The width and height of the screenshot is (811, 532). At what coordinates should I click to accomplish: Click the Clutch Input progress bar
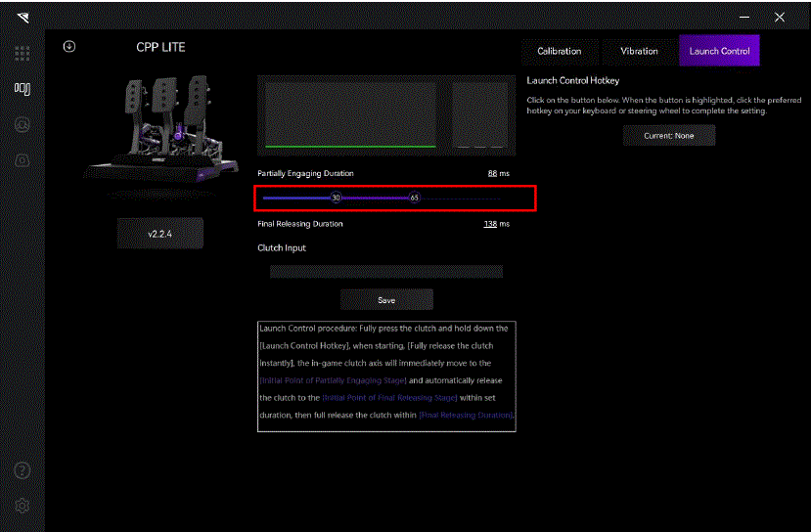click(x=386, y=272)
